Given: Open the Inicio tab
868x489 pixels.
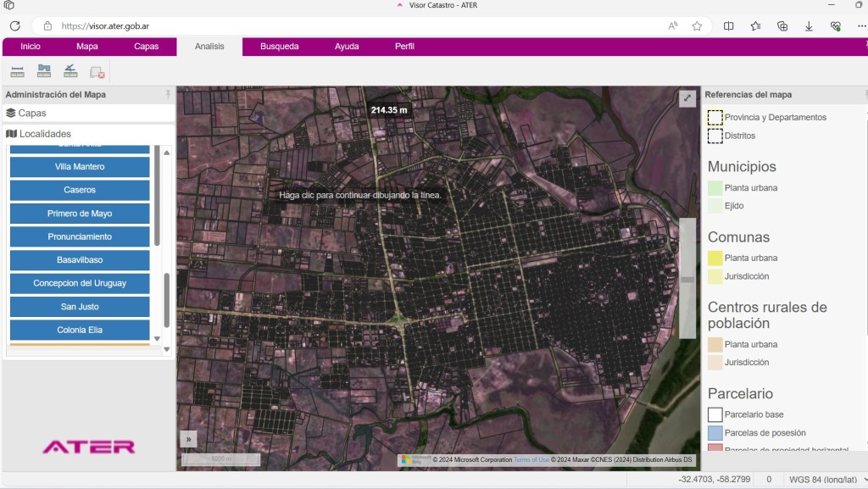Looking at the screenshot, I should pos(31,47).
